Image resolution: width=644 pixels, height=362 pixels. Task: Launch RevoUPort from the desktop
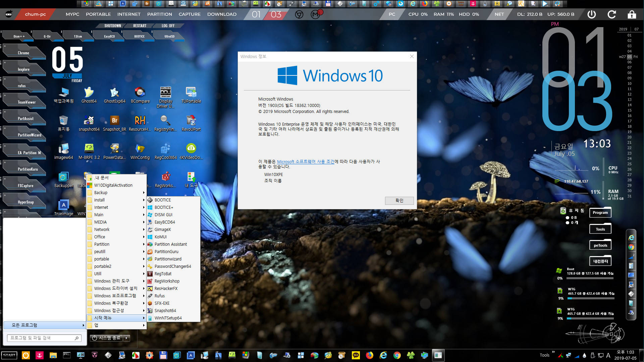coord(191,123)
